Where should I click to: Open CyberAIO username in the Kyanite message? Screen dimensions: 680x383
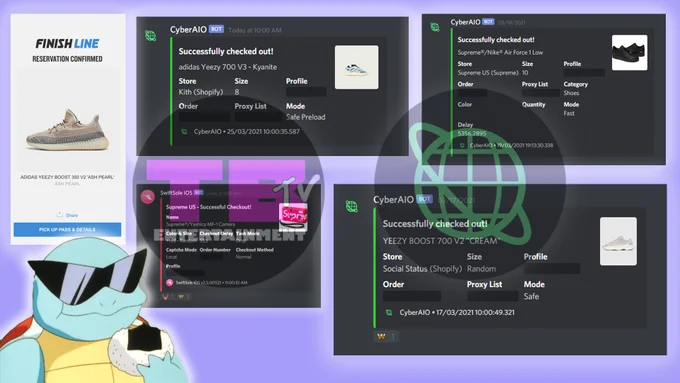(x=188, y=29)
